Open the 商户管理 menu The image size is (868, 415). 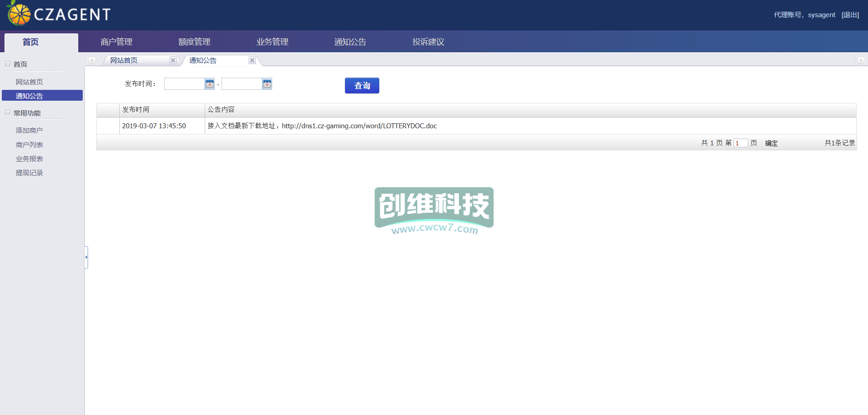117,42
